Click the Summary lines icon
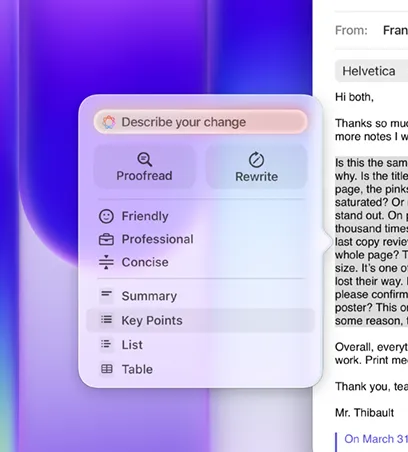The height and width of the screenshot is (452, 408). [107, 295]
